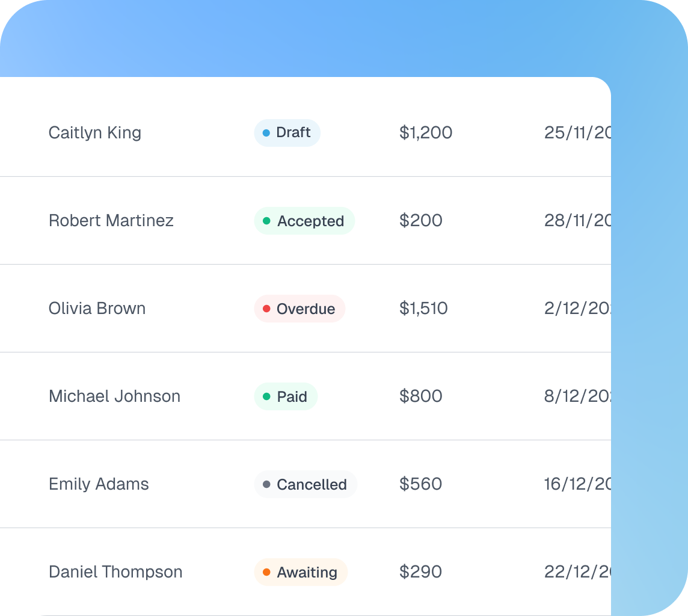Click orange dot in Awaiting badge
Image resolution: width=688 pixels, height=616 pixels.
coord(266,571)
